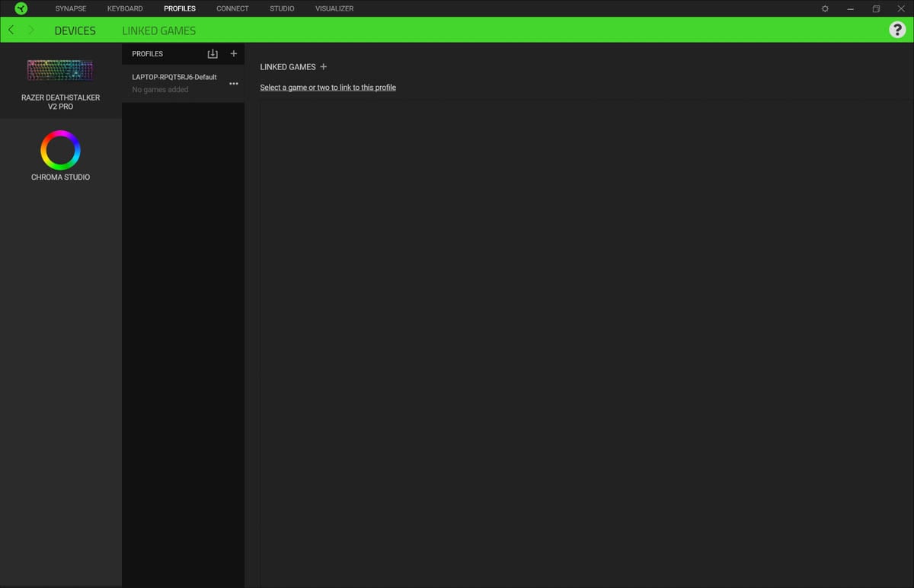Open the Connect tab
This screenshot has height=588, width=914.
click(232, 8)
